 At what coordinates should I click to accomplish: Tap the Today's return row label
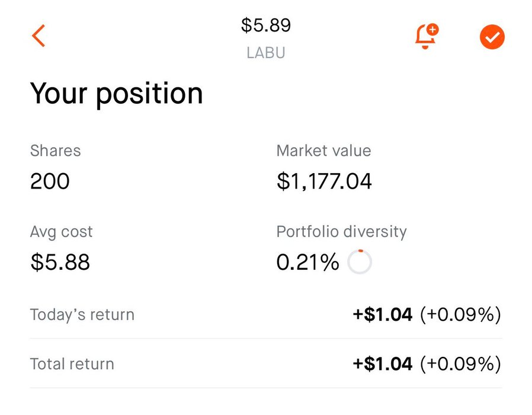coord(82,315)
